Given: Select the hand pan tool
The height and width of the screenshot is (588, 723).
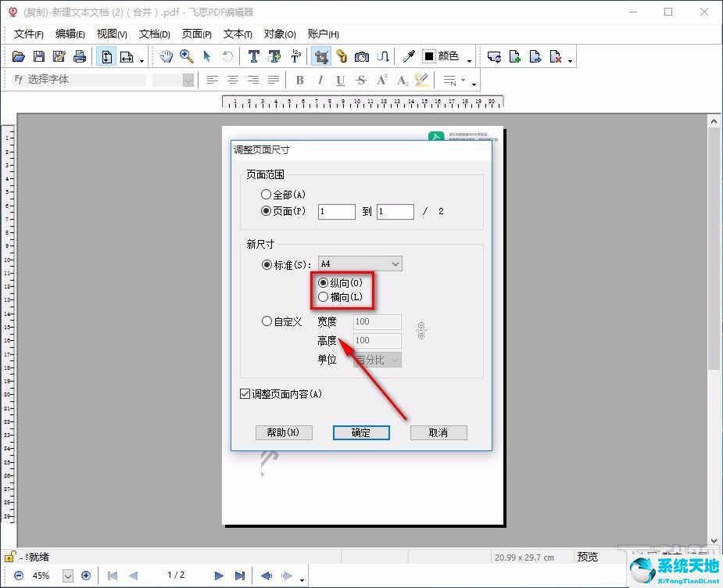Looking at the screenshot, I should [166, 56].
